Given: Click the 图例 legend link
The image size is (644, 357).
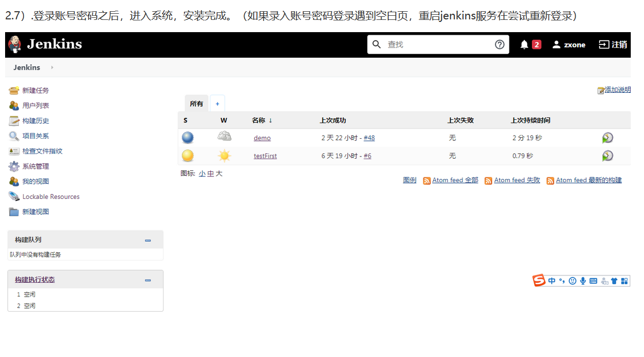Looking at the screenshot, I should [x=410, y=180].
